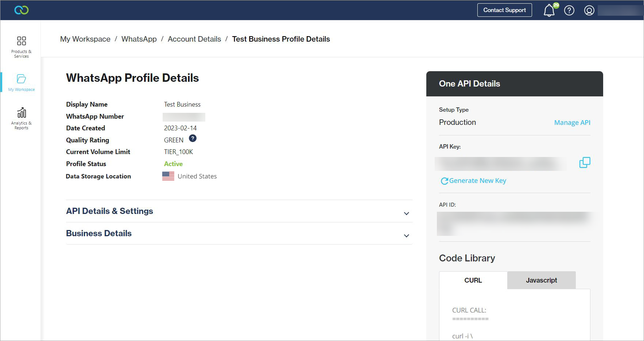Select the CURL code tab
The width and height of the screenshot is (644, 341).
pyautogui.click(x=473, y=280)
